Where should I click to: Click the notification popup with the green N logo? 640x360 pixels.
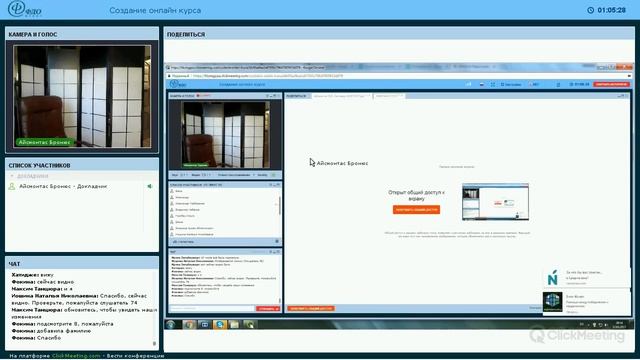click(x=586, y=278)
